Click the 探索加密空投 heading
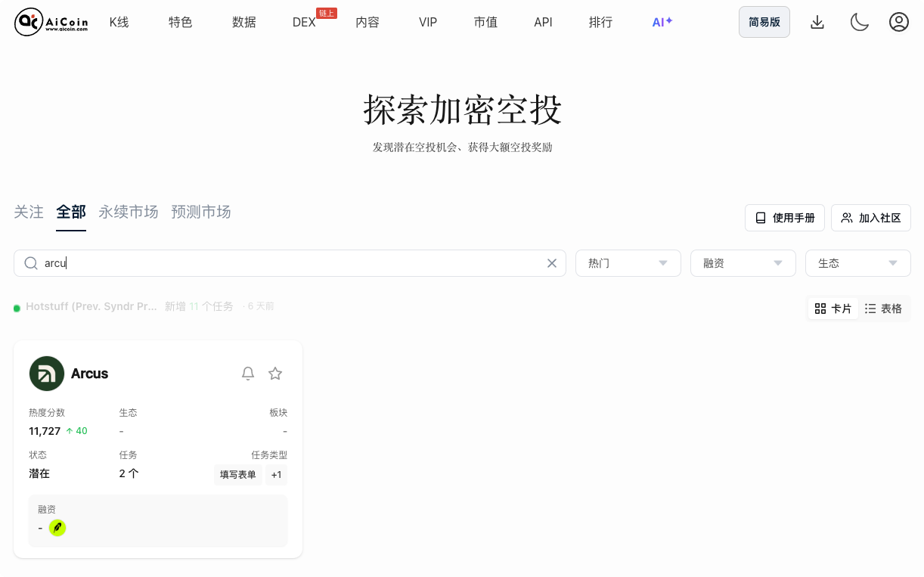The height and width of the screenshot is (577, 924). [x=463, y=110]
